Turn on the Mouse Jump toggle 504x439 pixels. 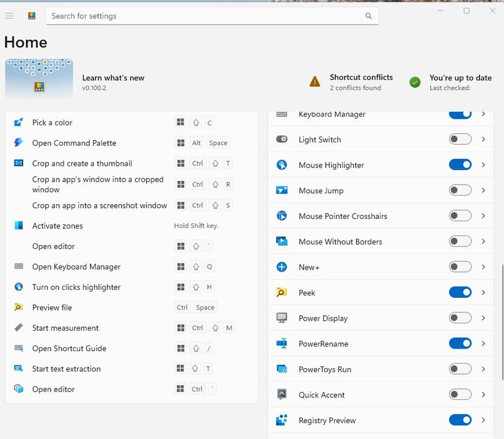click(460, 190)
